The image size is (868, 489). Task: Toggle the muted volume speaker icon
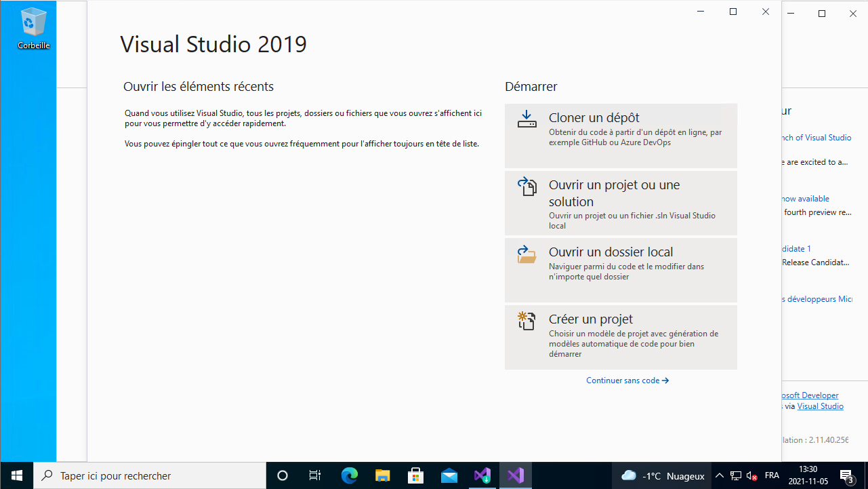[x=752, y=475]
